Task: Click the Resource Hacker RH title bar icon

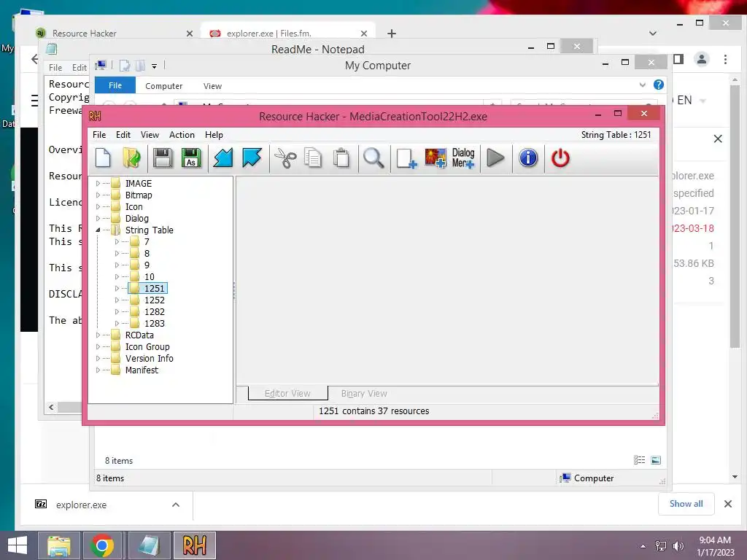Action: 95,116
